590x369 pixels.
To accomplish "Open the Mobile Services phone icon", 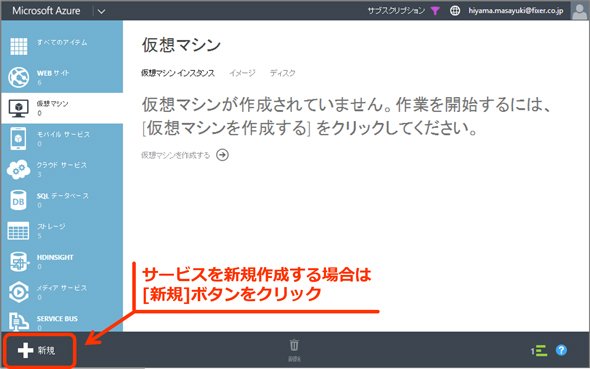I will pos(18,138).
